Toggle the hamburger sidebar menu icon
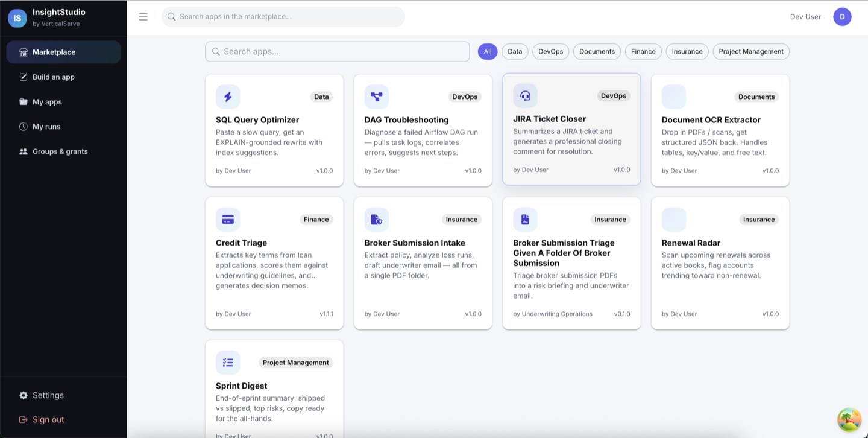 point(143,17)
